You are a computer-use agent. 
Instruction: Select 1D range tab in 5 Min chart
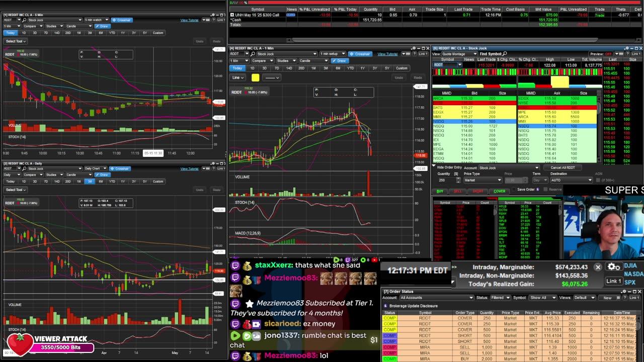click(x=24, y=33)
